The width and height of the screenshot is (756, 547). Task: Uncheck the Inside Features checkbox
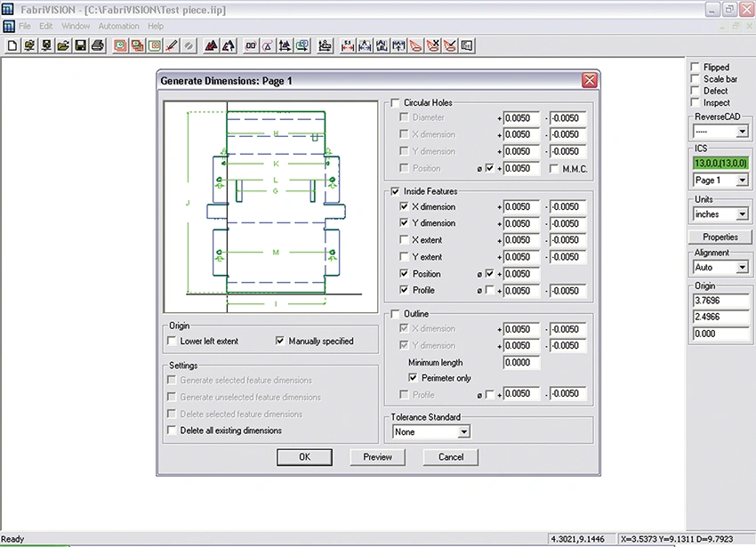396,191
